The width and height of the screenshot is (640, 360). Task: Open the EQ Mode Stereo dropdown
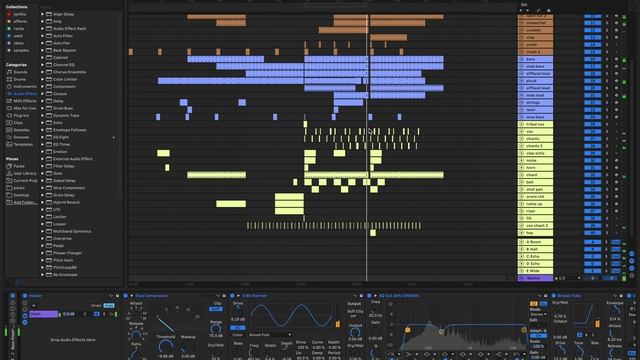click(x=538, y=314)
